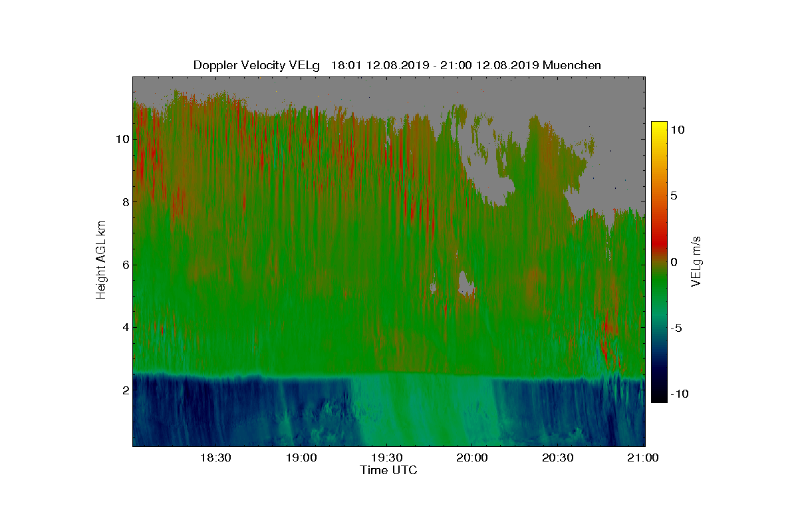Click the 19:00 time tick label

pyautogui.click(x=301, y=458)
